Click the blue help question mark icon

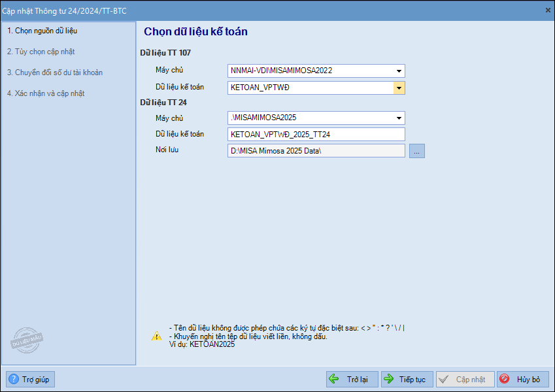tap(14, 380)
